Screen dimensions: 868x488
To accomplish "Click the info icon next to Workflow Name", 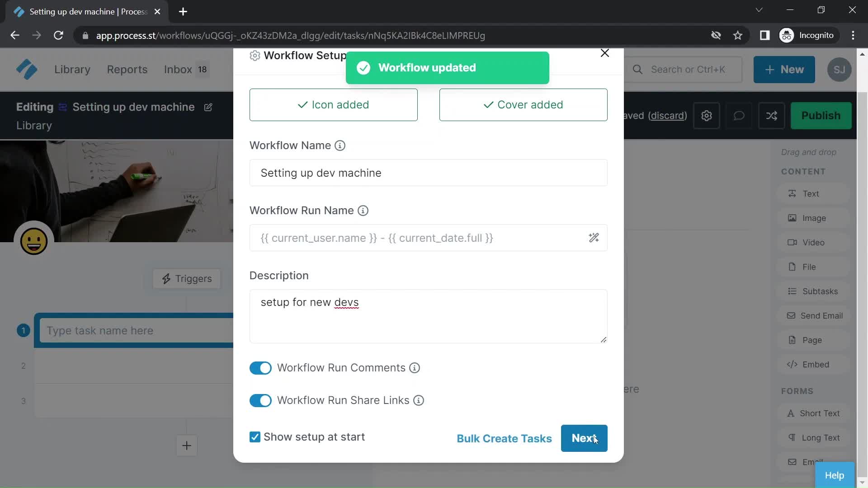I will click(340, 145).
